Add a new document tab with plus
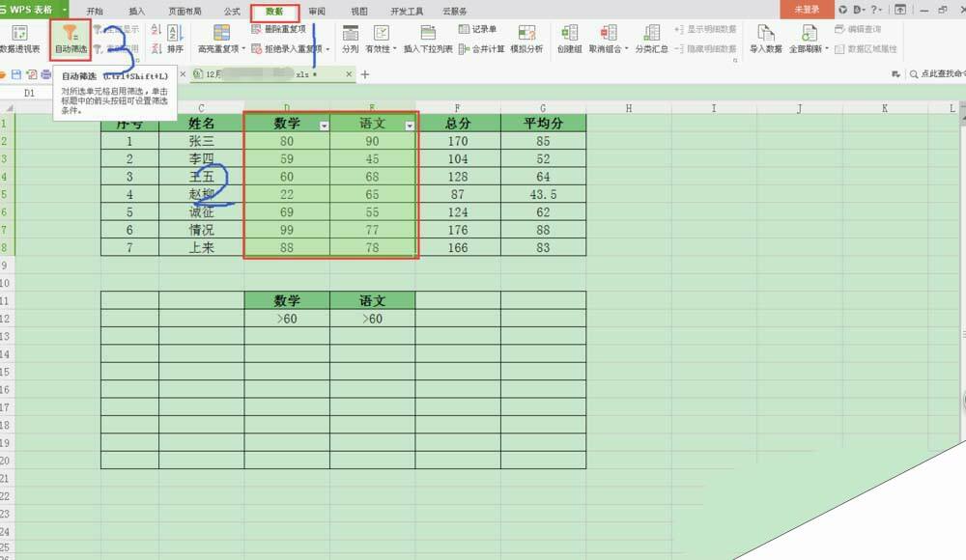Screen dimensions: 966x560 click(x=365, y=74)
